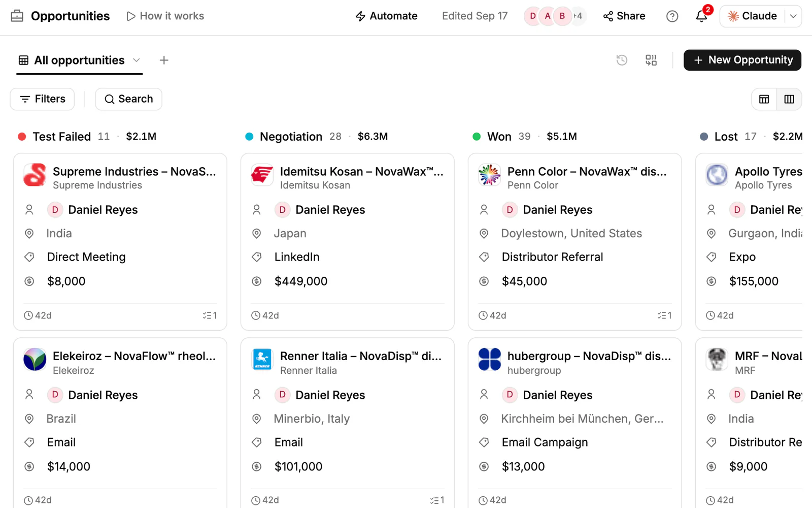Open the Claude account dropdown chevron
This screenshot has height=508, width=812.
click(793, 16)
